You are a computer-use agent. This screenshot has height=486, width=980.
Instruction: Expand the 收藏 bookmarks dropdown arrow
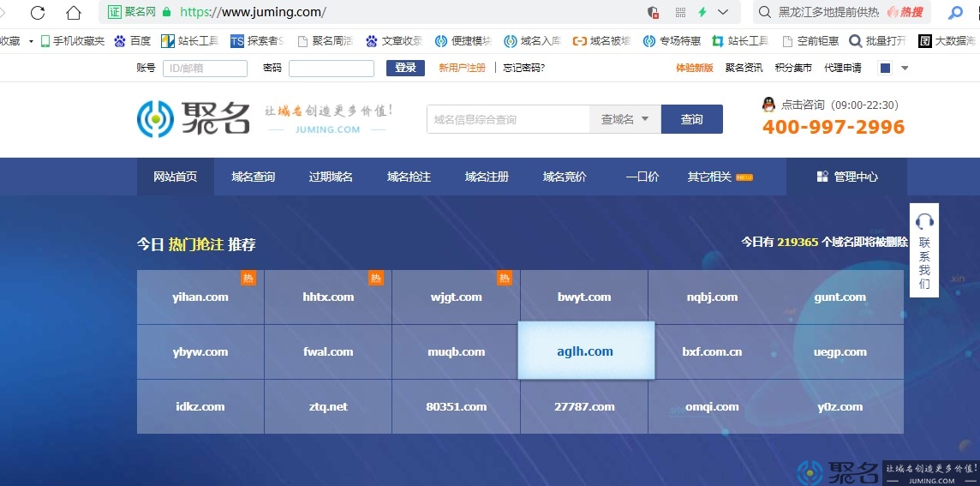click(x=31, y=41)
